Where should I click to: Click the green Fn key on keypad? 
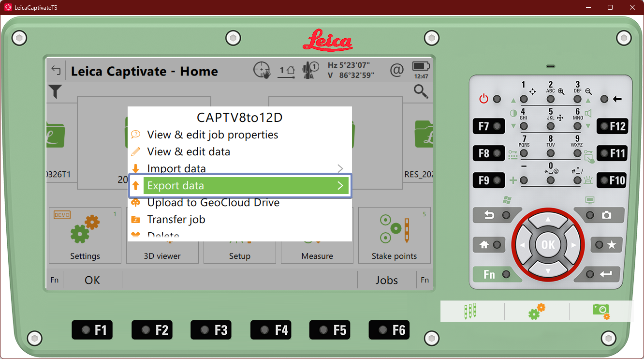(497, 274)
